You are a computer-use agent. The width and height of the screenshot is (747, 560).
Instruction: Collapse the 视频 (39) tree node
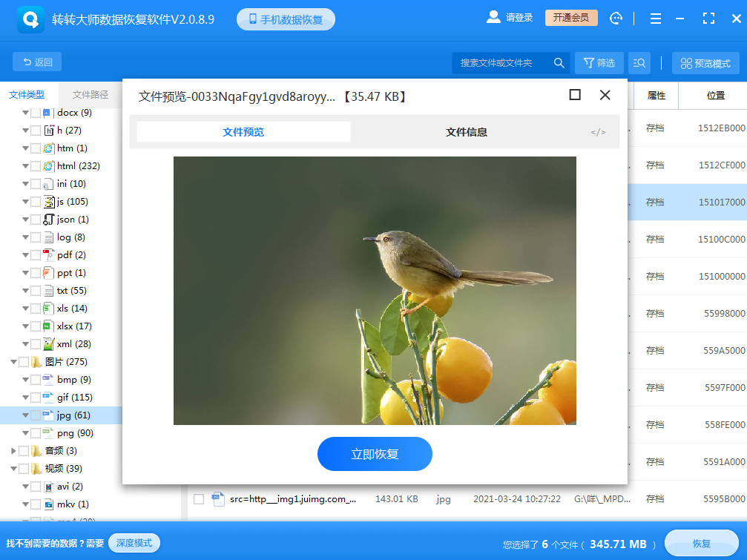[13, 468]
